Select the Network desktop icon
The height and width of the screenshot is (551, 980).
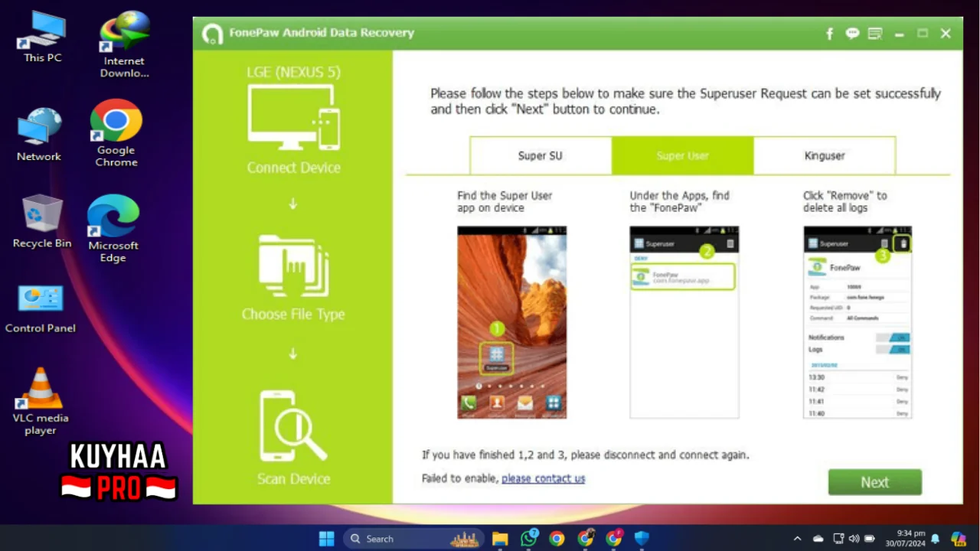[39, 135]
